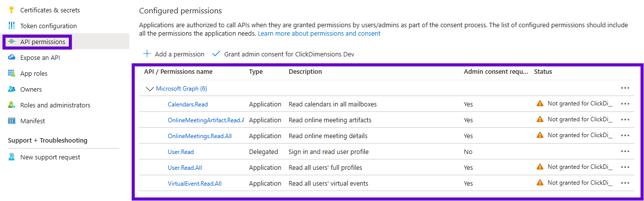Open more options for Calendars.Read row
The height and width of the screenshot is (201, 644).
(x=625, y=104)
